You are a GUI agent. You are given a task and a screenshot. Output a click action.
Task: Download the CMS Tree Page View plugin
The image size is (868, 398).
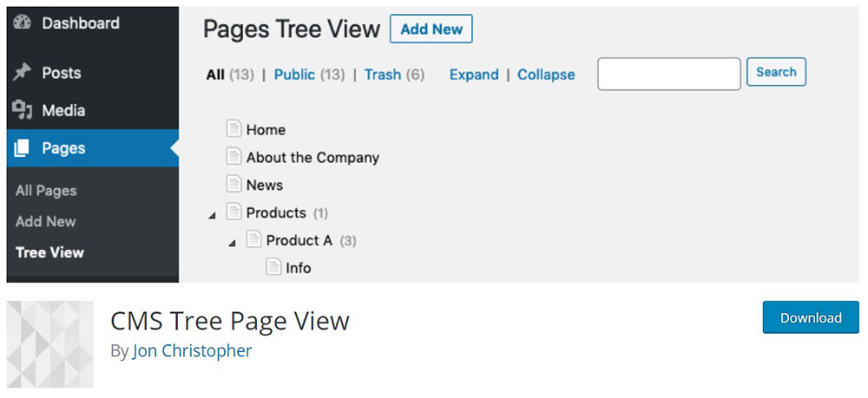click(x=810, y=317)
